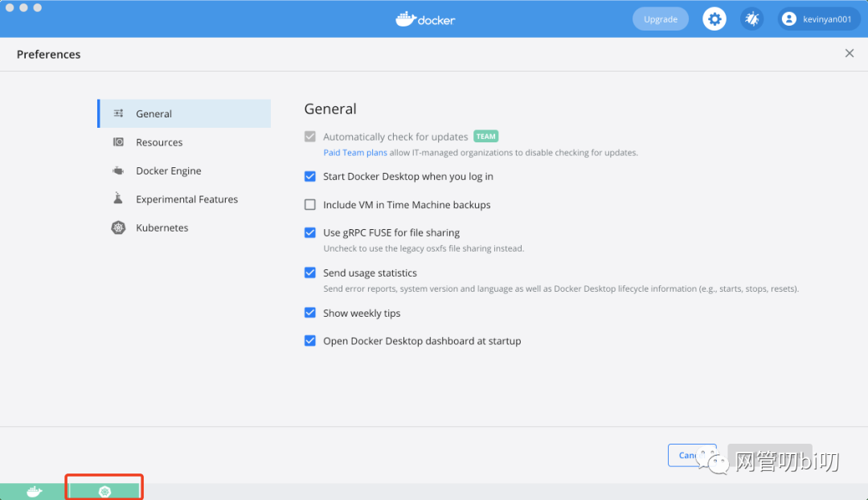Close Preferences using the X icon
868x500 pixels.
pos(850,53)
